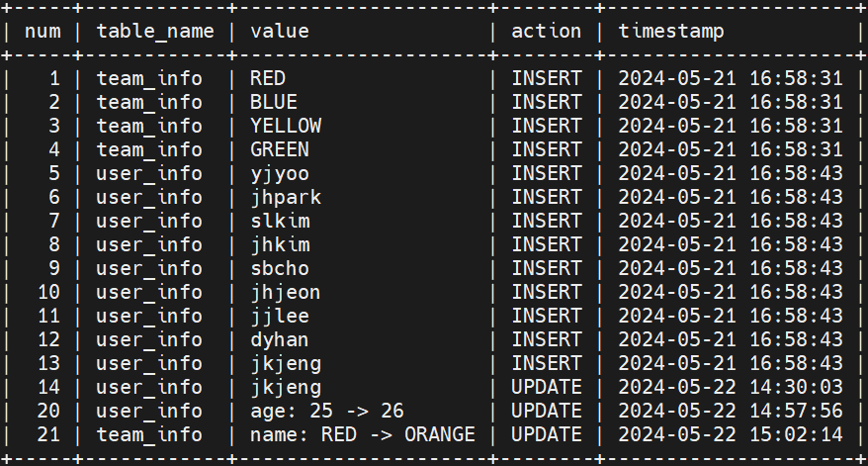Click row number 13
Screen dimensions: 868x466
[x=48, y=363]
